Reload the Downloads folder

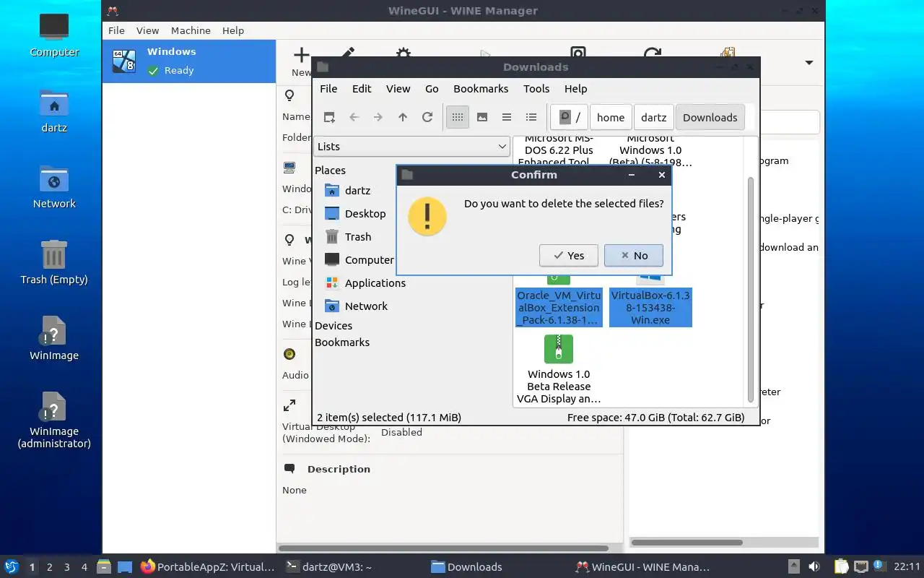pos(427,117)
